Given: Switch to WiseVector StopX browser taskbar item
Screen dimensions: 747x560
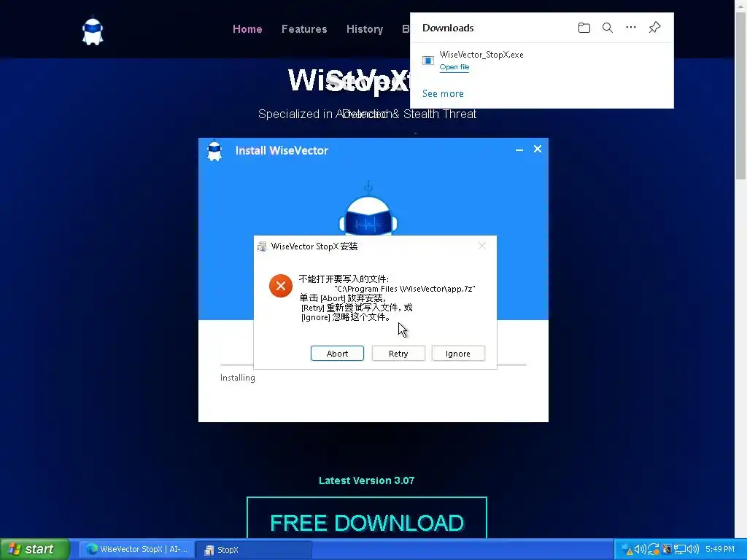Looking at the screenshot, I should click(137, 549).
